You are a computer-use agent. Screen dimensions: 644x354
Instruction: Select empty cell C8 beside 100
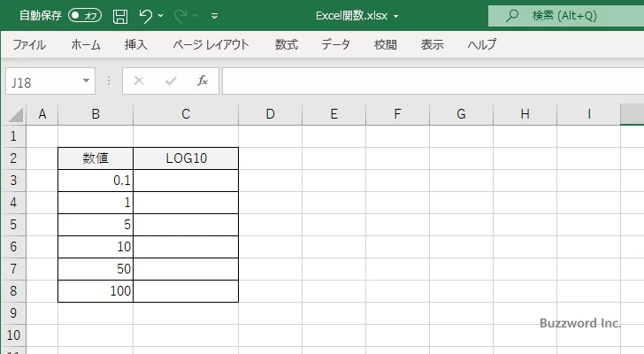point(186,291)
